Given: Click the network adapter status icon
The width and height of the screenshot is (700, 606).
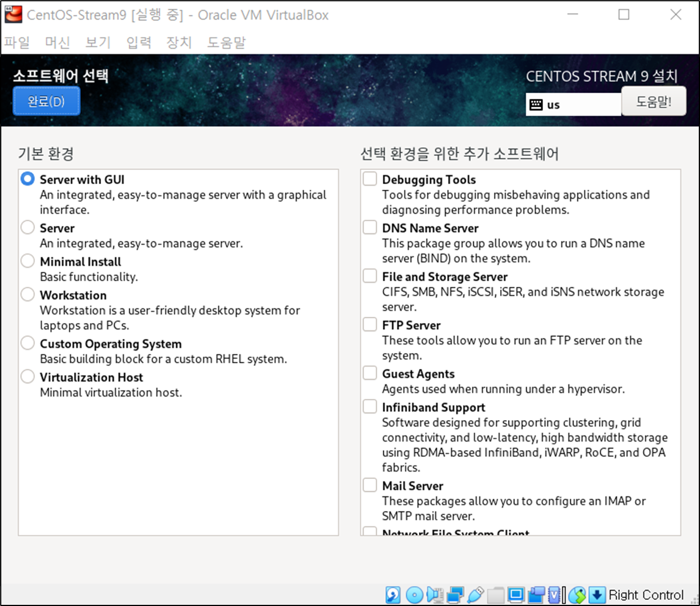Looking at the screenshot, I should (x=456, y=595).
